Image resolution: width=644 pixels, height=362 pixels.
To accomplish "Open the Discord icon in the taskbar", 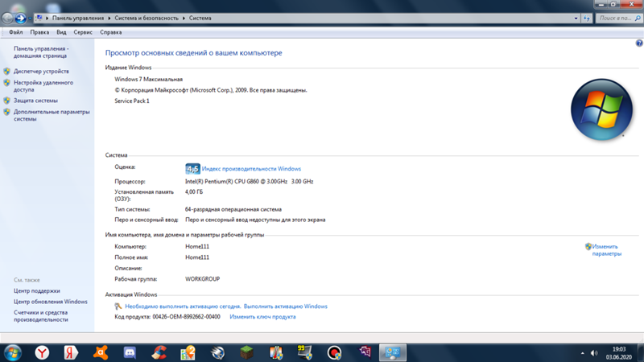I will 130,352.
